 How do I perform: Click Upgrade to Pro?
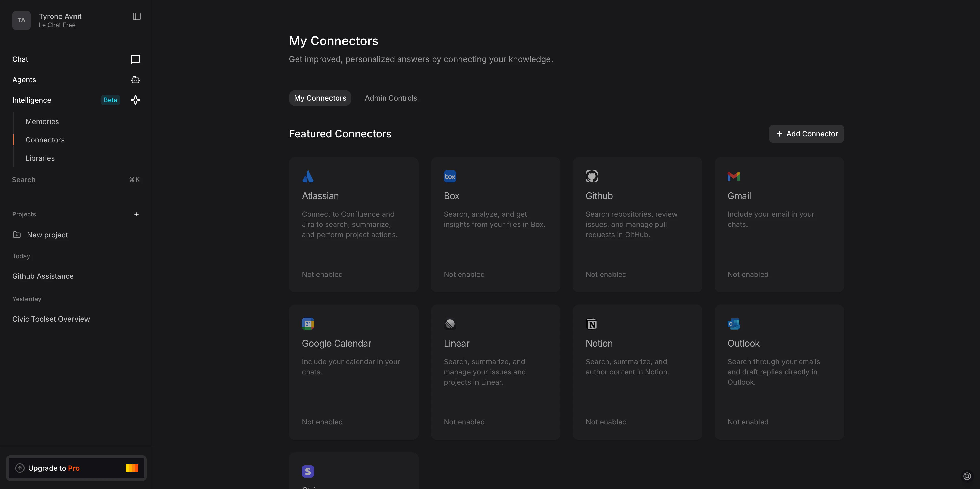[76, 468]
